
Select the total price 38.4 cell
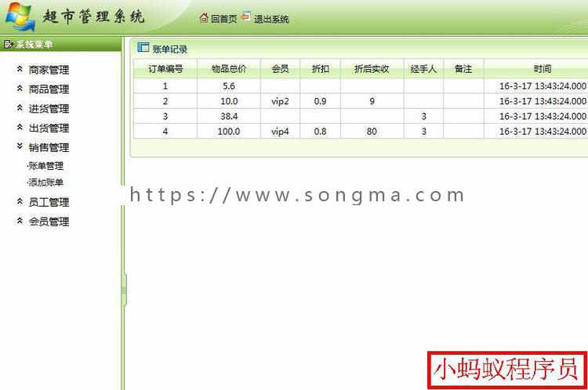pyautogui.click(x=229, y=117)
